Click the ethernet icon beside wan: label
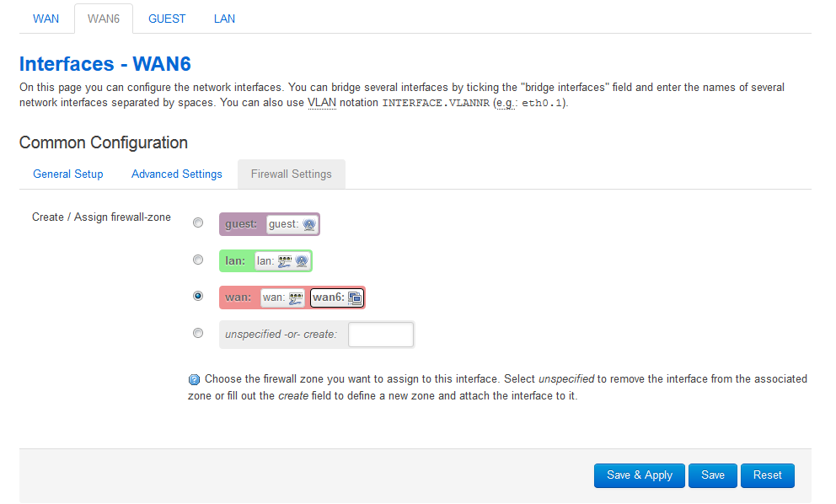 click(x=296, y=298)
